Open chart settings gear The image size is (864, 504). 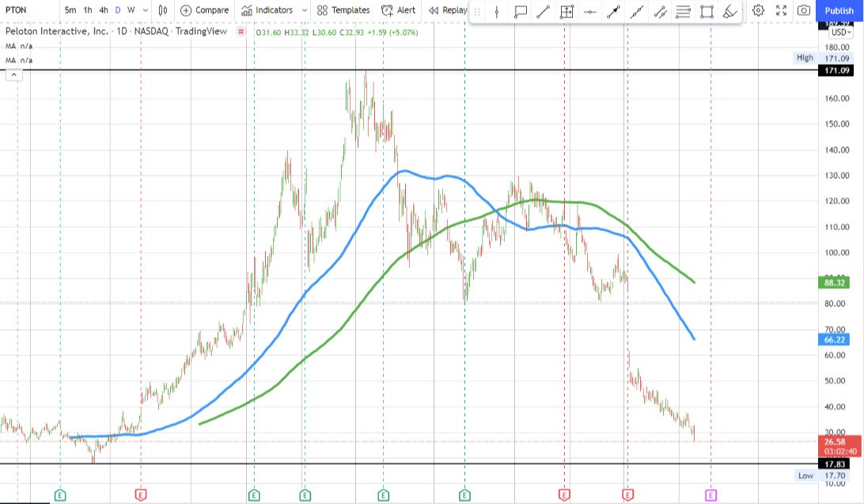click(x=758, y=10)
